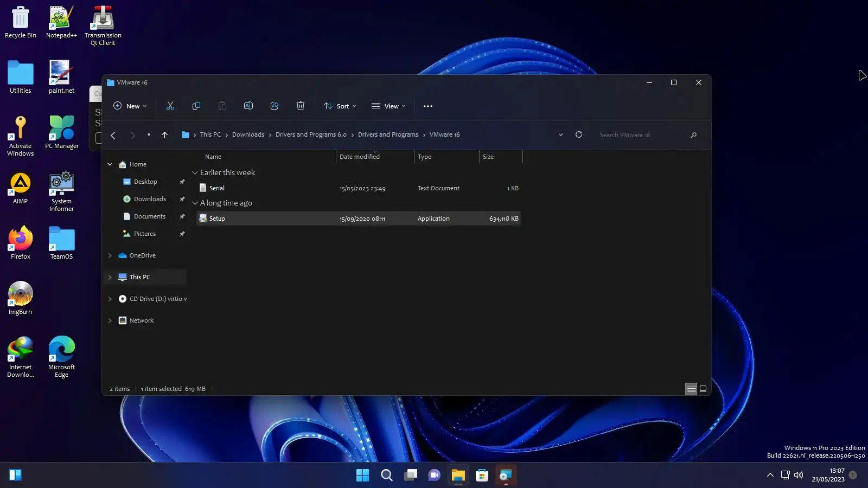The image size is (868, 488).
Task: Navigate to Downloads in breadcrumb
Action: (x=248, y=134)
